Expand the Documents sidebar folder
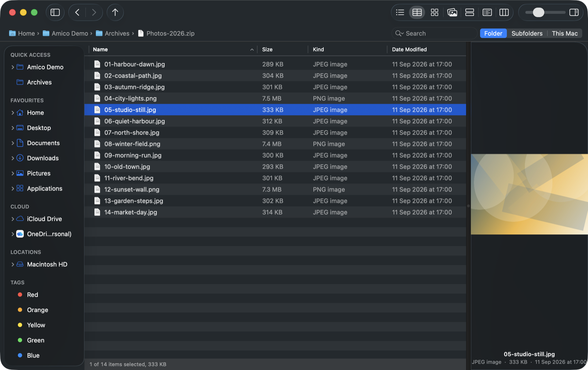 [12, 143]
